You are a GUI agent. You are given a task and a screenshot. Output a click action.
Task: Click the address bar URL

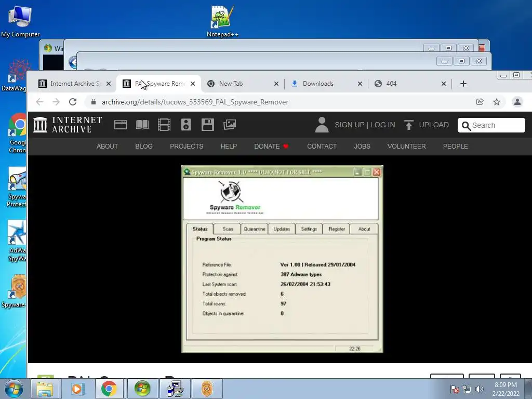click(x=195, y=102)
